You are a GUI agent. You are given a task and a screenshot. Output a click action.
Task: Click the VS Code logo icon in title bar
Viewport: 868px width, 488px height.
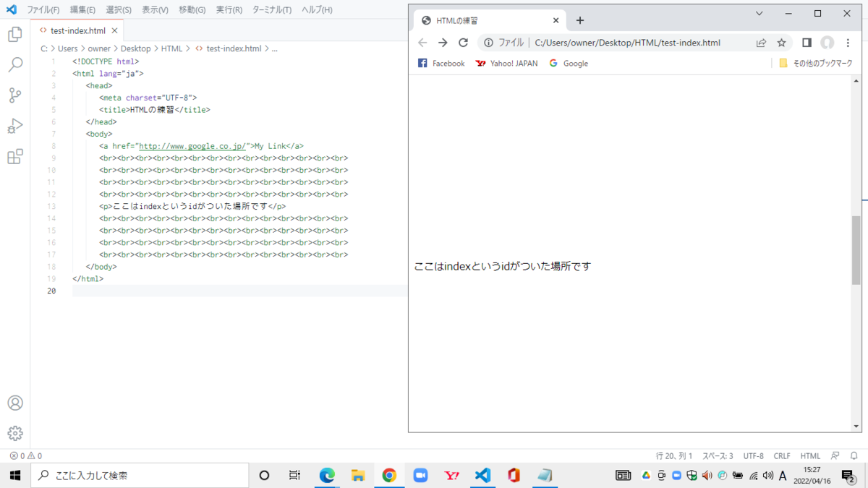click(x=11, y=10)
